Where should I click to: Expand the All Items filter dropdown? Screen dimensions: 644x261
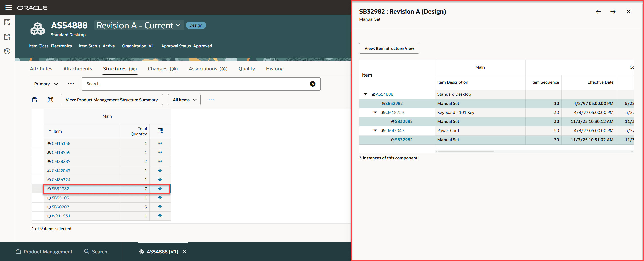[184, 100]
